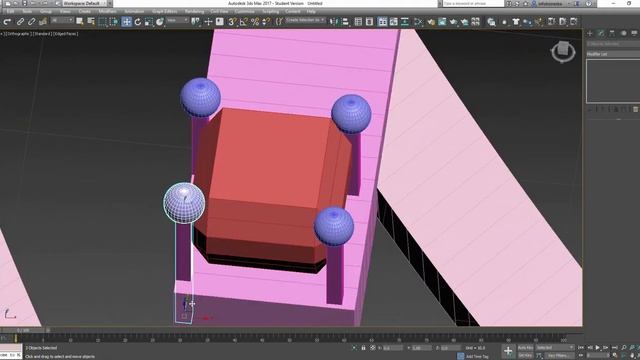Image resolution: width=640 pixels, height=360 pixels.
Task: Switch to the Create command panel tab
Action: pos(589,33)
